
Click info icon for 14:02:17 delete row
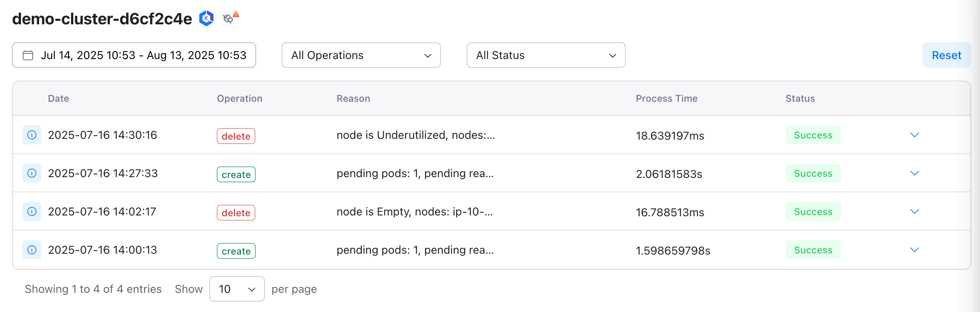32,211
